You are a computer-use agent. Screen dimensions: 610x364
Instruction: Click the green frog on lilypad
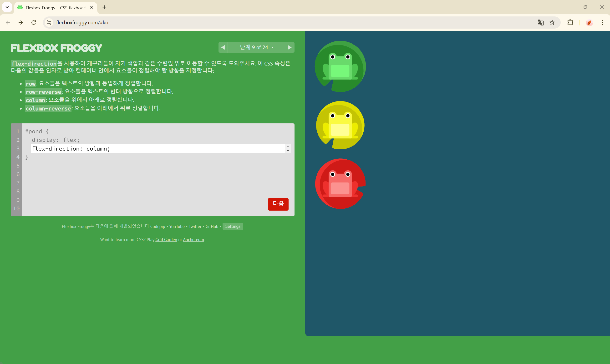click(x=340, y=67)
